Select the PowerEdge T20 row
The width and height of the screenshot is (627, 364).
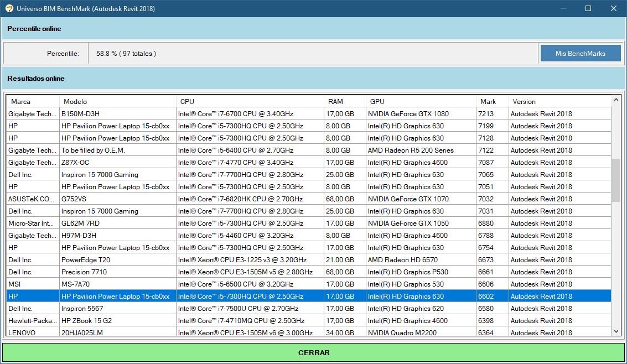pos(309,260)
